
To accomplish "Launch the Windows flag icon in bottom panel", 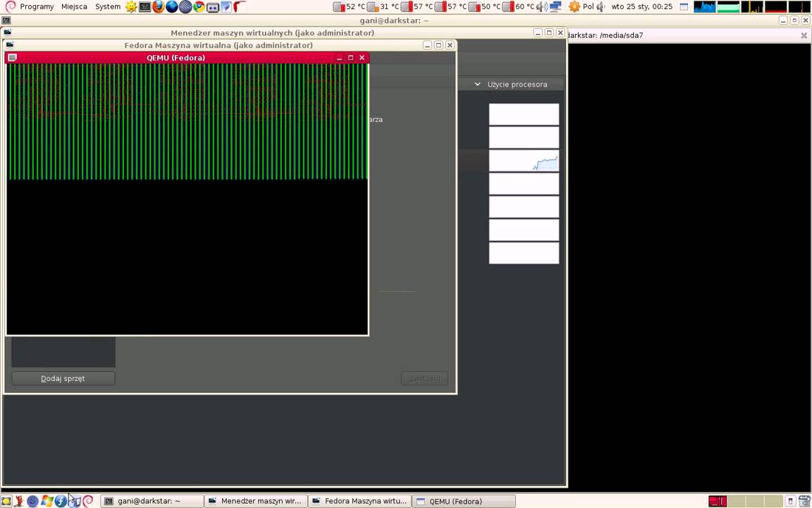I will [47, 501].
